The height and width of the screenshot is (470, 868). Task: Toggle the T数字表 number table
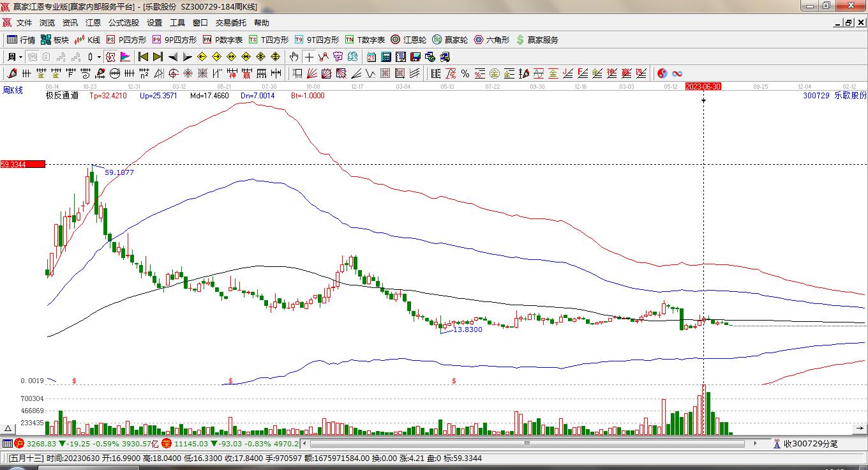(x=365, y=40)
